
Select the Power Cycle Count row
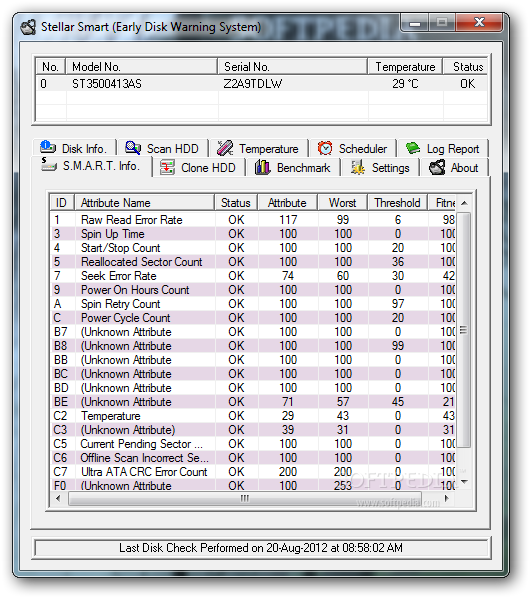[254, 318]
